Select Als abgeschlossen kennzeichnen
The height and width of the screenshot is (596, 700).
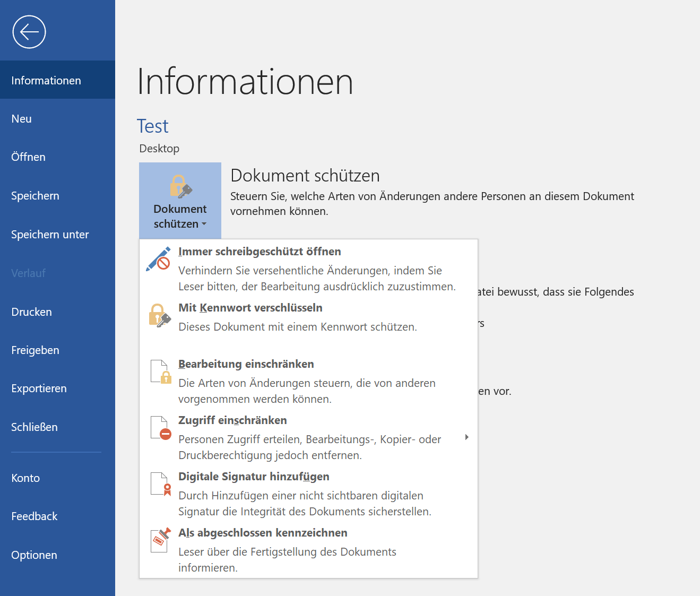(308, 549)
